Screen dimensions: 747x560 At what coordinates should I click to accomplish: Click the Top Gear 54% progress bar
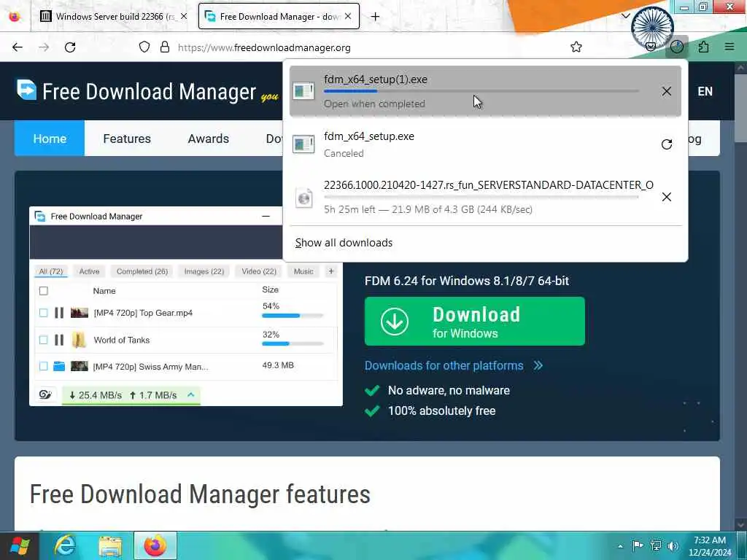tap(293, 316)
